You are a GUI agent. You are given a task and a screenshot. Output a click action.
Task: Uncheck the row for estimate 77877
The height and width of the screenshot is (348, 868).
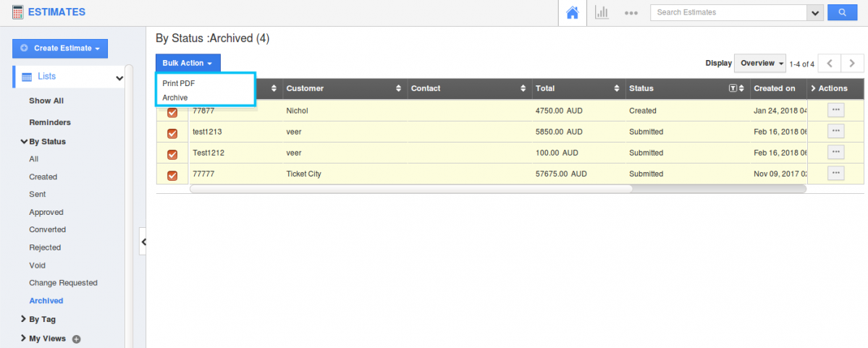(172, 112)
